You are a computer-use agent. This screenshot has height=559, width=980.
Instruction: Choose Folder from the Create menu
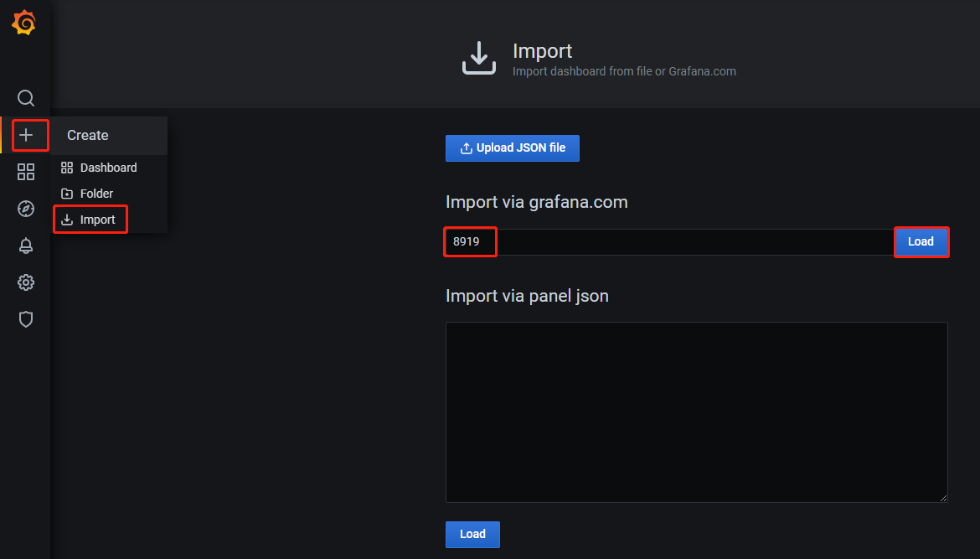109,194
